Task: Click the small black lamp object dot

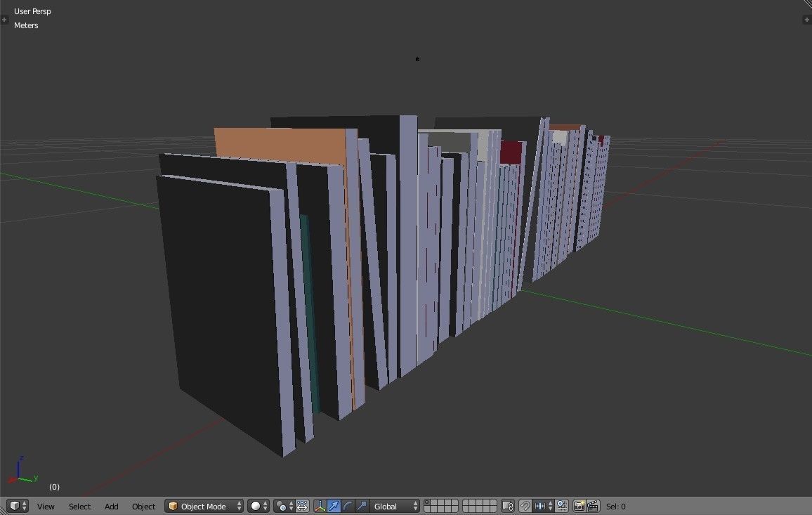Action: (417, 59)
